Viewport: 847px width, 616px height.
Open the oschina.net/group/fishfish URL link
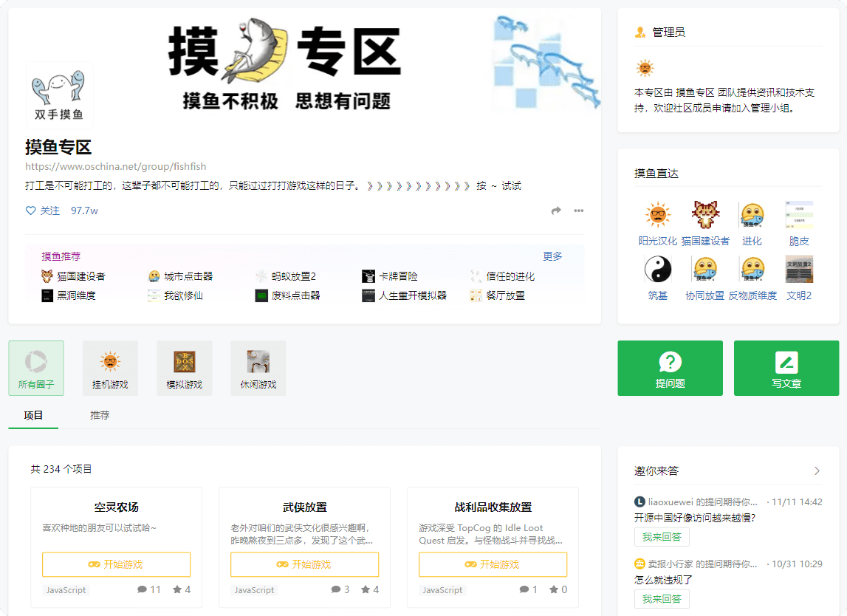[x=116, y=166]
